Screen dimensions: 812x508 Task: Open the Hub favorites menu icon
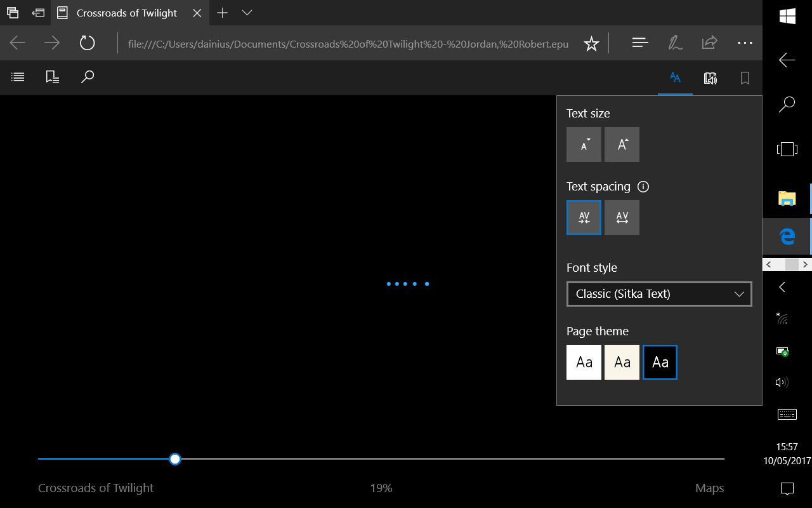[x=640, y=43]
